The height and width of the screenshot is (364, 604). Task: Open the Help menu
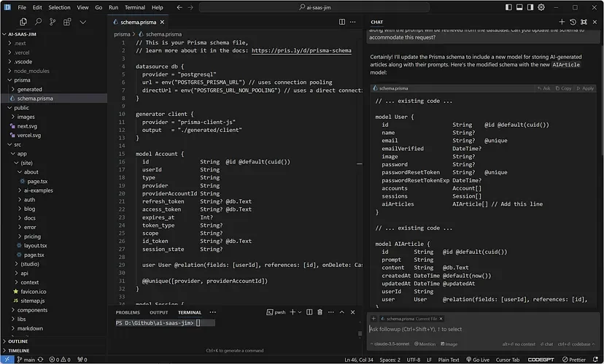pos(157,7)
